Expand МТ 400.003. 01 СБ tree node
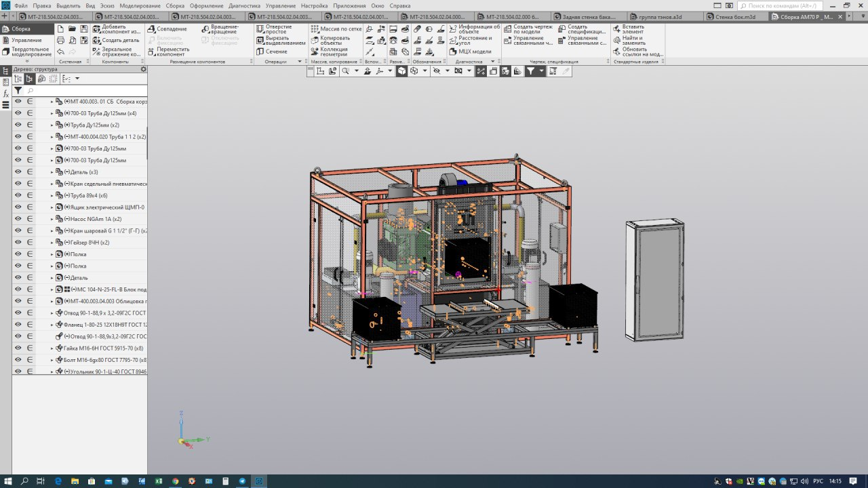This screenshot has height=488, width=868. 52,102
